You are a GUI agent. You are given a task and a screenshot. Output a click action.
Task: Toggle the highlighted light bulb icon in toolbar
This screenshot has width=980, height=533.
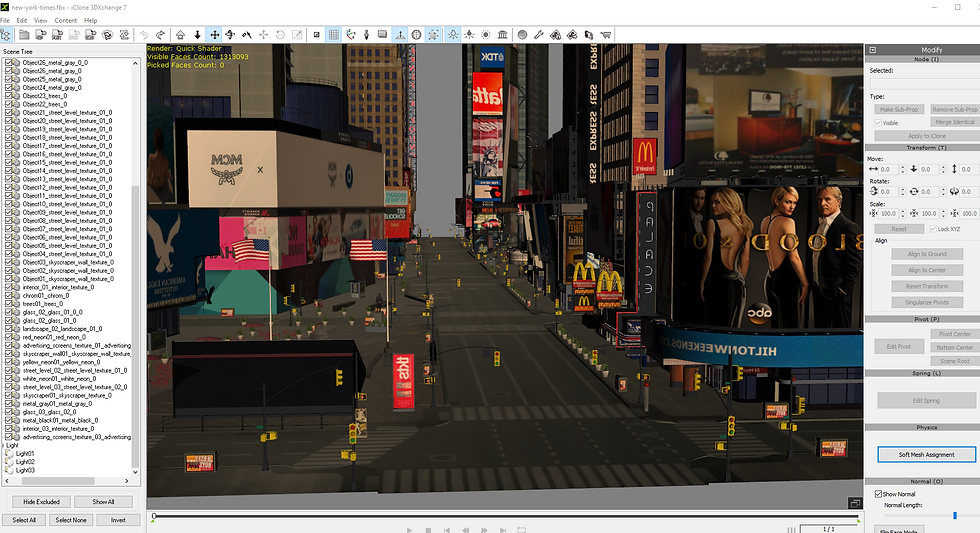[x=452, y=35]
